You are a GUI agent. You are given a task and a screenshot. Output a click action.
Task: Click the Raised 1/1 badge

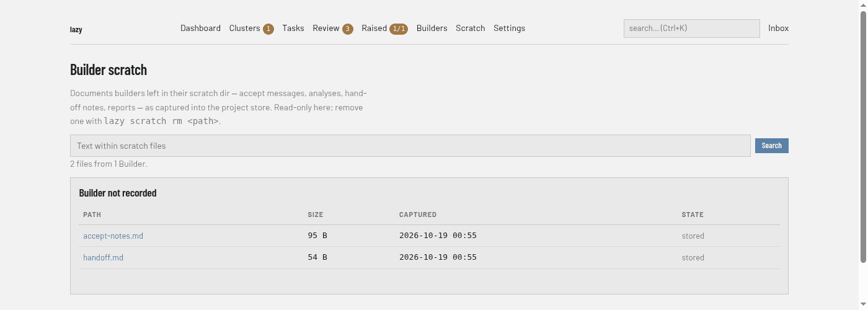399,29
